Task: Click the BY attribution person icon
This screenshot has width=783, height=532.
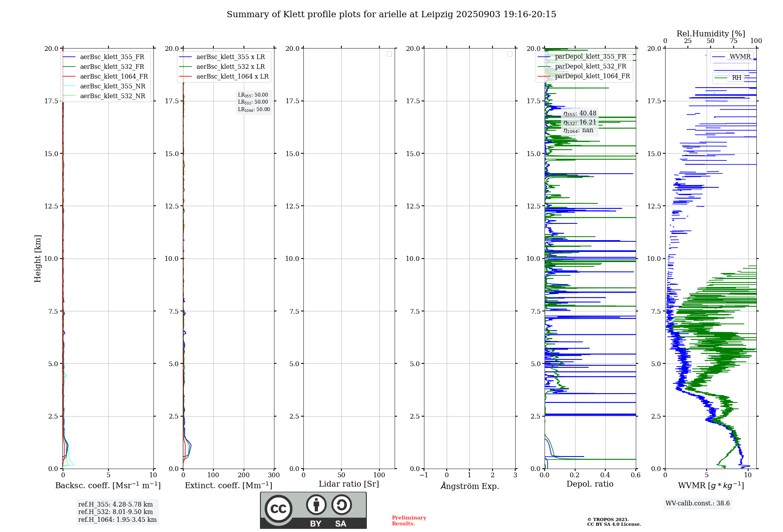Action: [x=316, y=505]
